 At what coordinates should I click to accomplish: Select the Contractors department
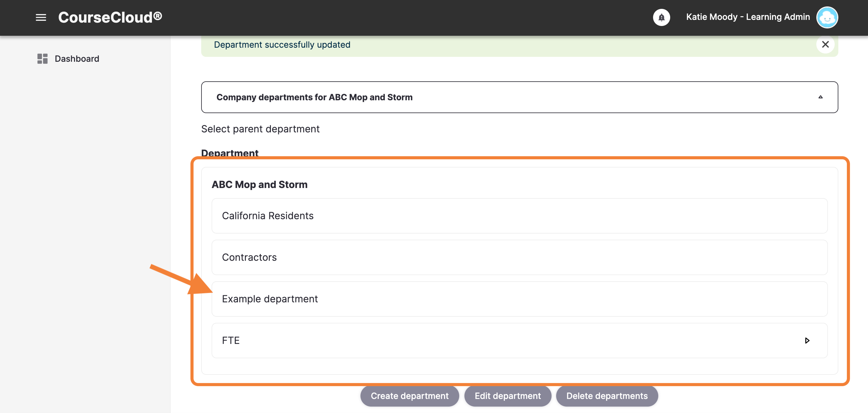[519, 257]
